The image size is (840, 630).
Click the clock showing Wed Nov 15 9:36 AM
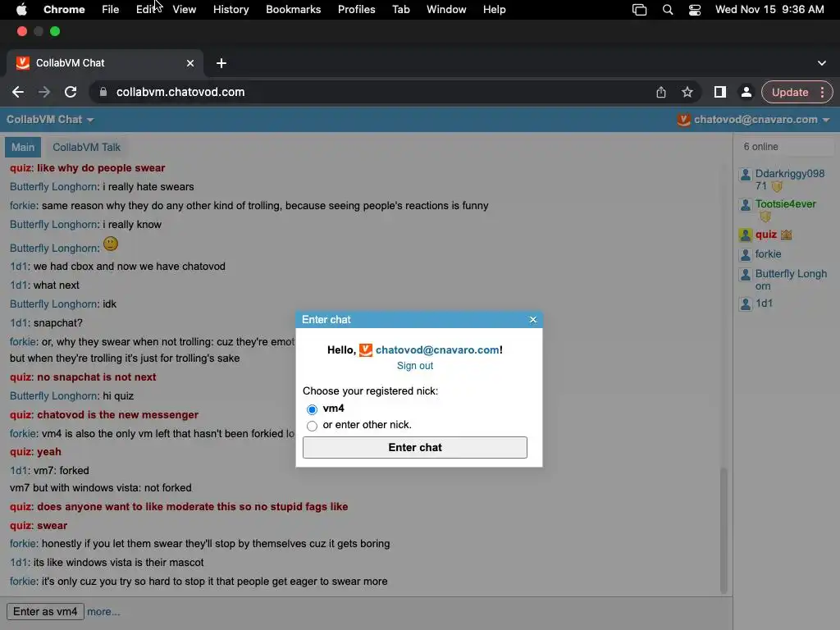(x=769, y=10)
